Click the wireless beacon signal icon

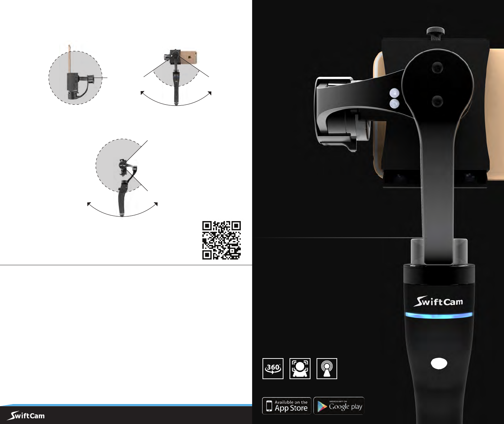click(x=327, y=368)
